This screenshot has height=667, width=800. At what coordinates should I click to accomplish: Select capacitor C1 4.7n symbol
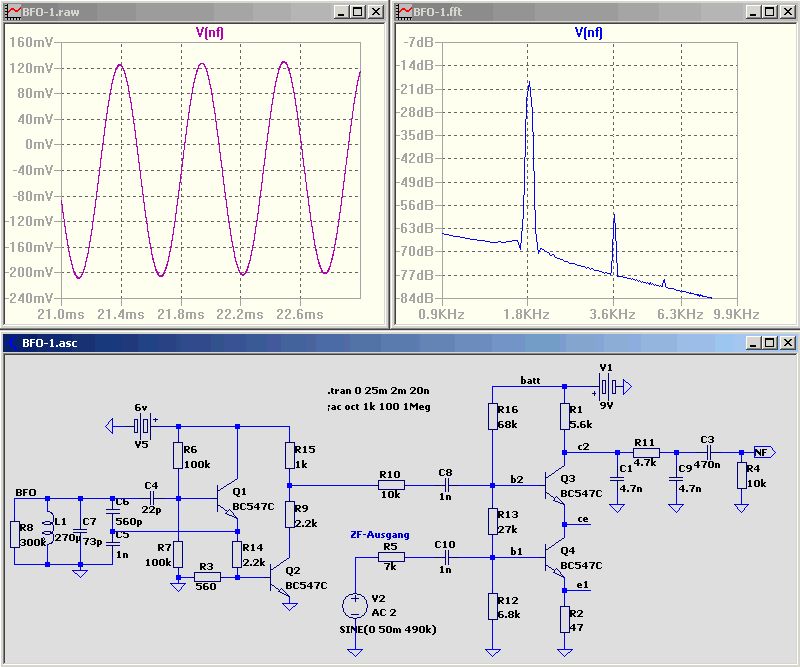[617, 478]
